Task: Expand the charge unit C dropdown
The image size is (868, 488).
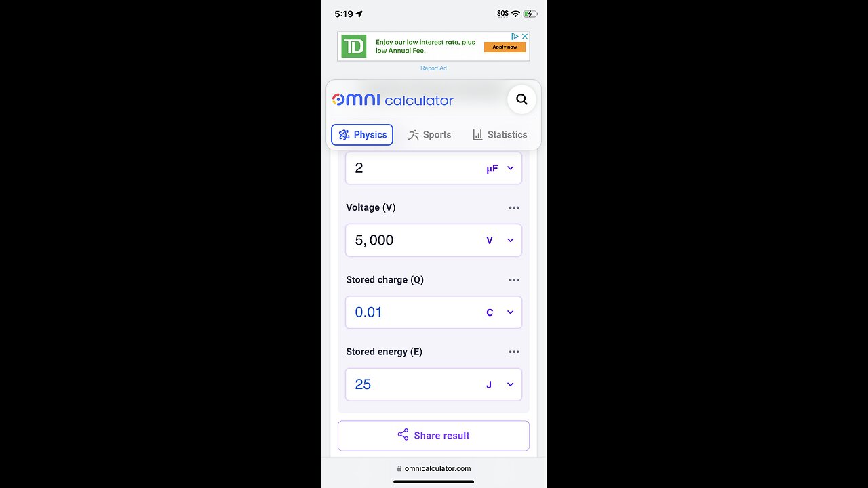Action: (500, 312)
